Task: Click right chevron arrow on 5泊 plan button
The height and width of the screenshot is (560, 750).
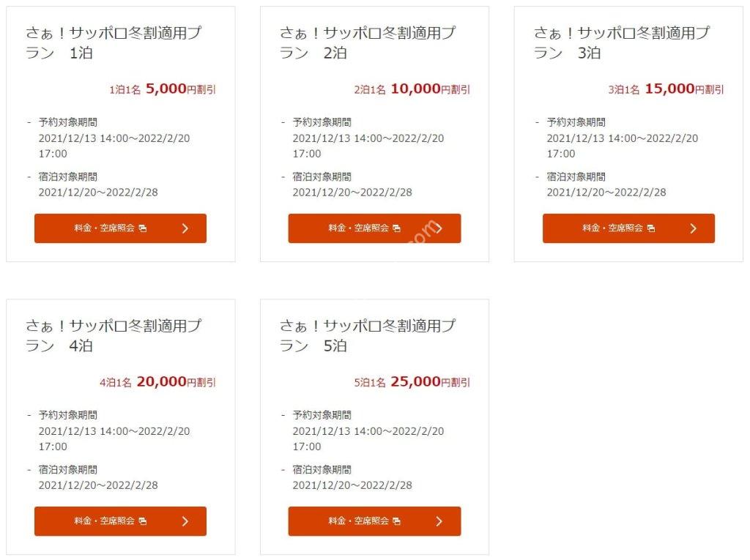Action: 439,521
